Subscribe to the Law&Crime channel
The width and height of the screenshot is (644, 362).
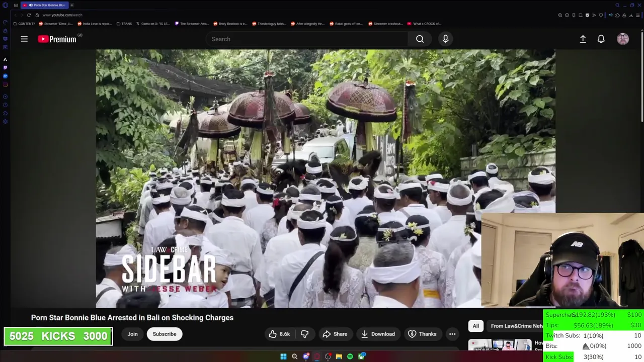pyautogui.click(x=165, y=334)
